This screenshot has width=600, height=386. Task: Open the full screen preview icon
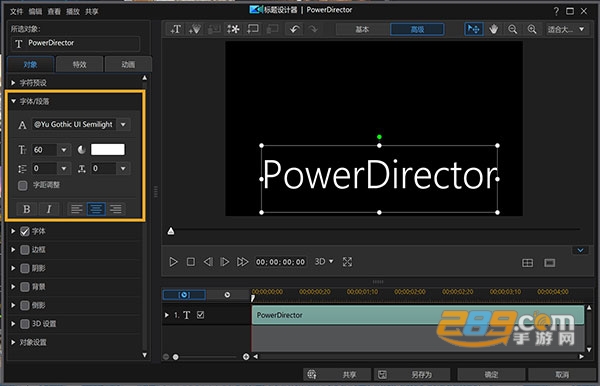(347, 262)
